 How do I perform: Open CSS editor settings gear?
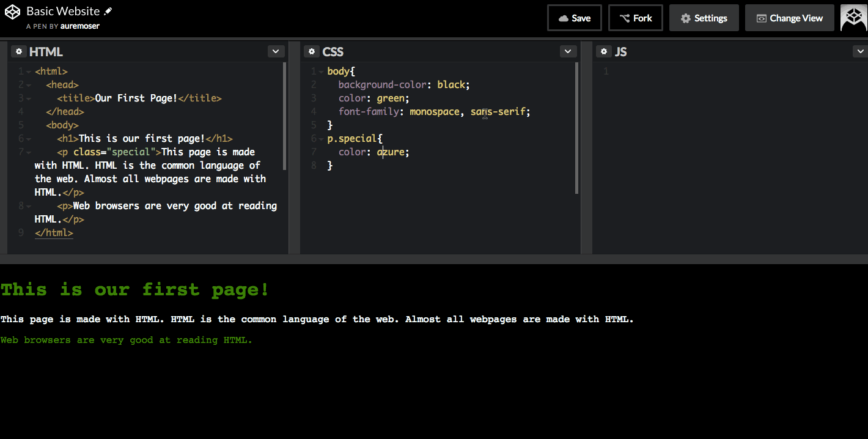tap(312, 52)
